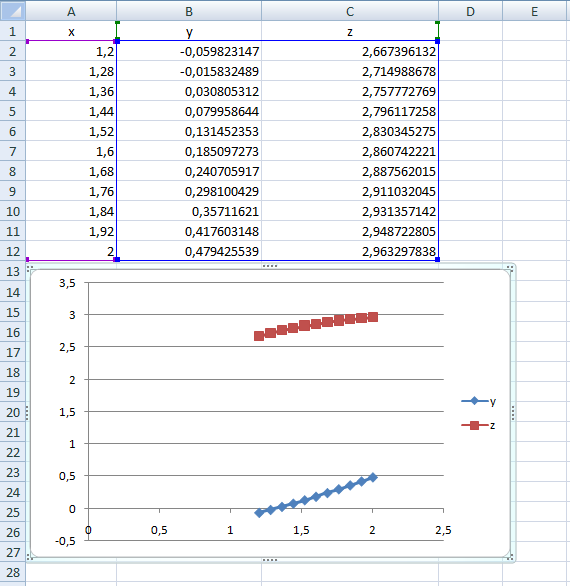
Task: Select the y legend entry in chart
Action: point(478,401)
